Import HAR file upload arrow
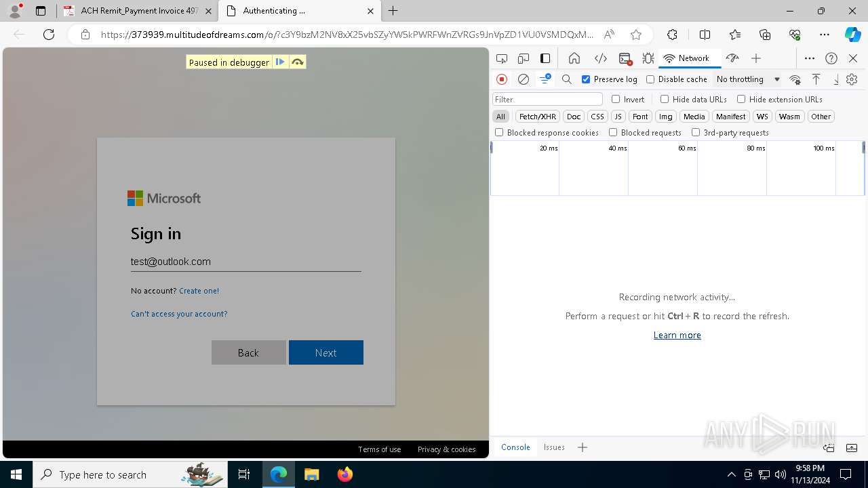868x488 pixels. point(816,79)
